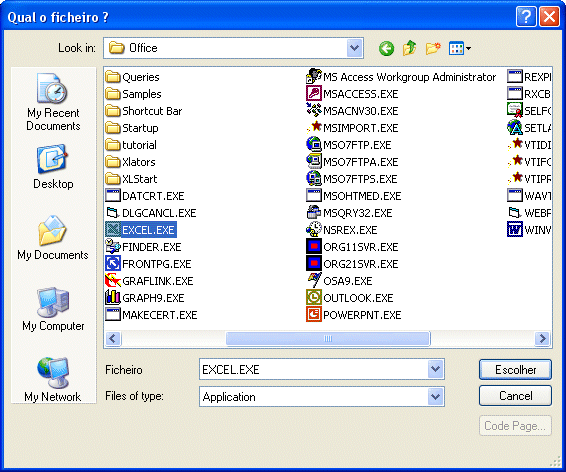Viewport: 566px width, 472px height.
Task: Open My Computer in places bar
Action: click(x=53, y=309)
